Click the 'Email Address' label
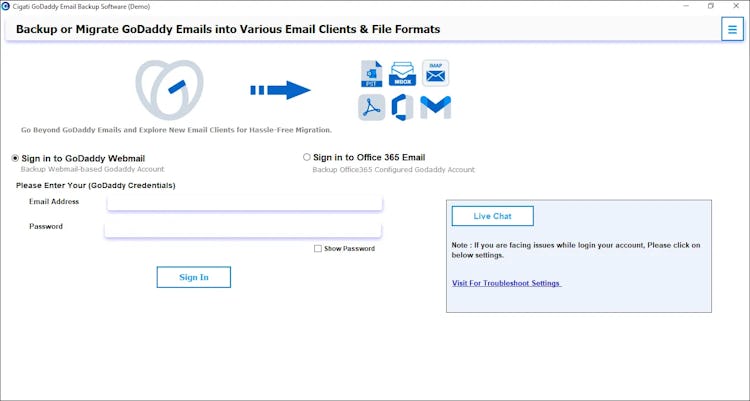The width and height of the screenshot is (750, 401). pyautogui.click(x=54, y=201)
